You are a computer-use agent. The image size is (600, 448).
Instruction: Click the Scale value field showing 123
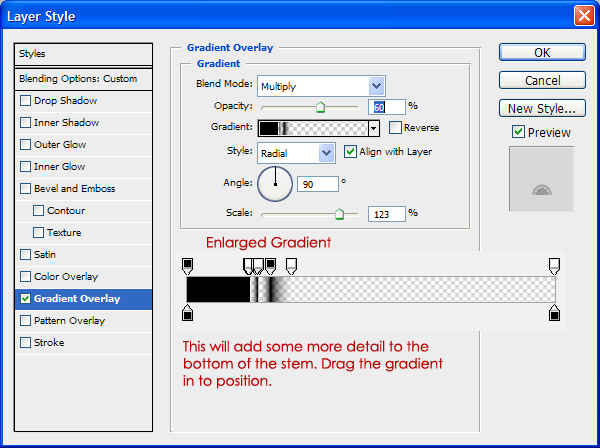[386, 214]
